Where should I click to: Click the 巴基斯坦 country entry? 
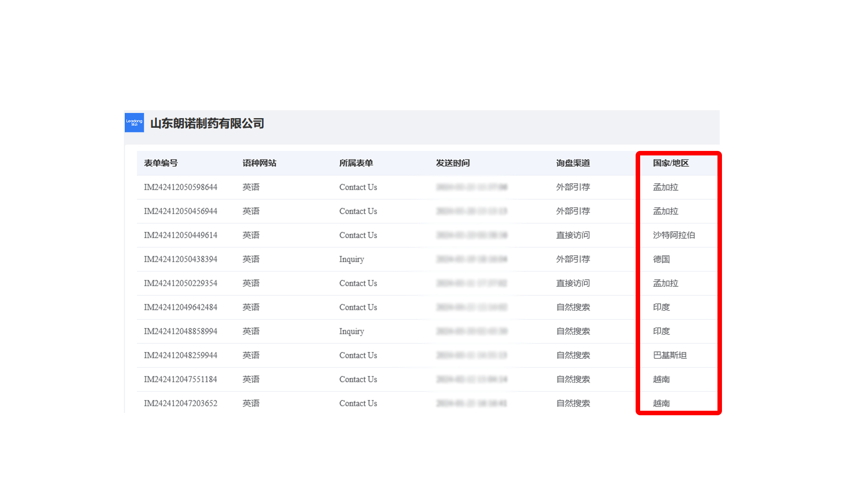tap(668, 355)
